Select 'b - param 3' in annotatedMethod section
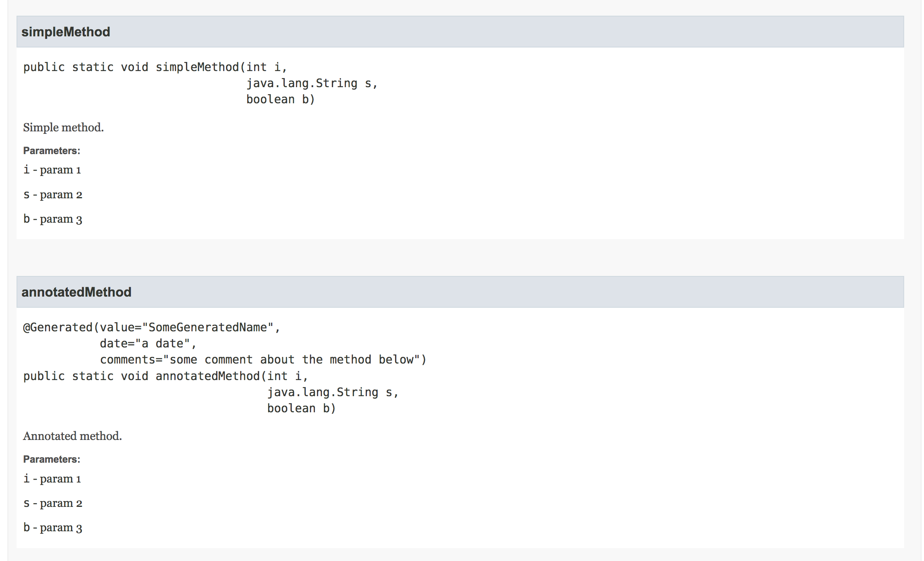Viewport: 924px width, 561px height. pyautogui.click(x=53, y=528)
